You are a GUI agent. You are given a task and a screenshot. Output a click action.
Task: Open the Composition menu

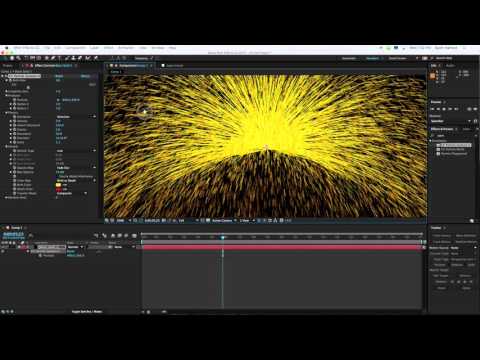75,48
